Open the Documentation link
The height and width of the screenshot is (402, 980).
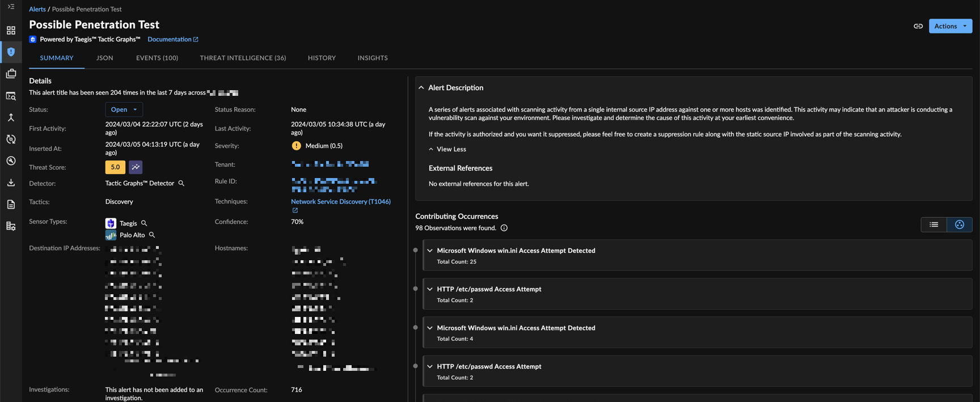(x=170, y=39)
